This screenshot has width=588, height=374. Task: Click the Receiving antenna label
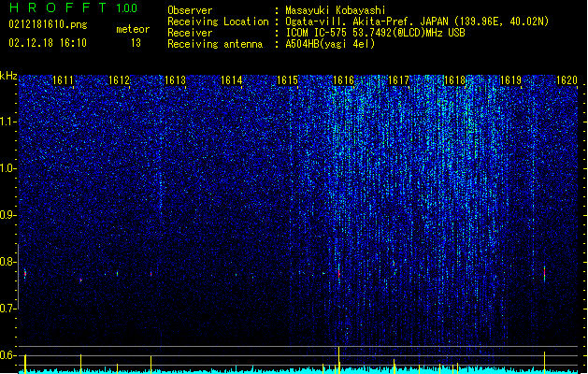tap(215, 44)
